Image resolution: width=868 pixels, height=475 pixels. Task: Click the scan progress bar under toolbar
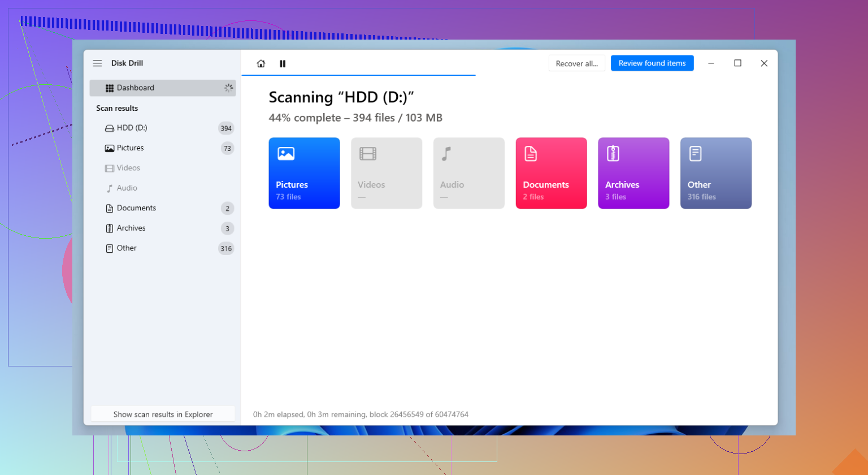358,75
